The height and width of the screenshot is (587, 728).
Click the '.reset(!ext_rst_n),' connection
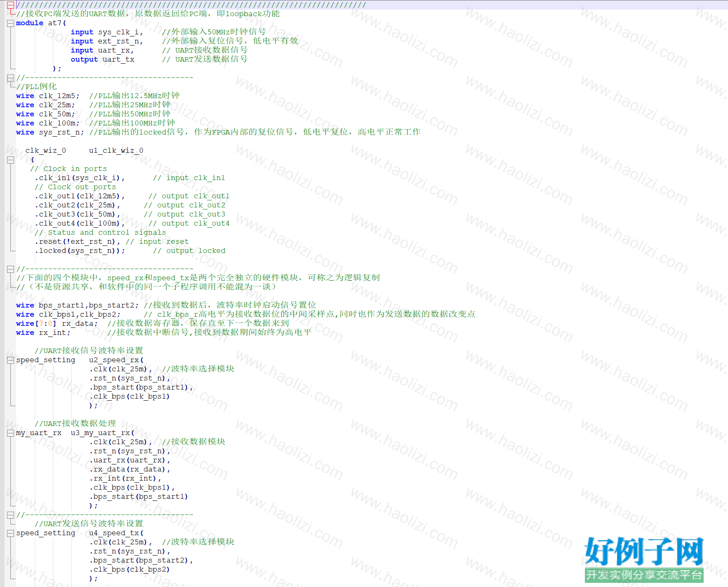[77, 242]
